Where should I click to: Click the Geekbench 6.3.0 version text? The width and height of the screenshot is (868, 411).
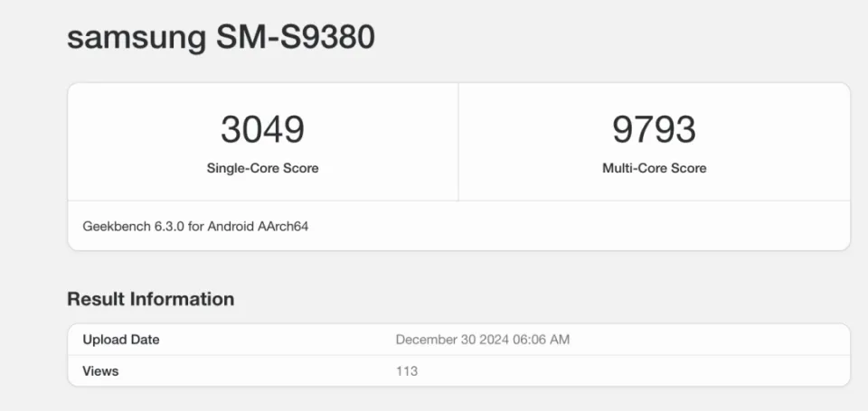(133, 226)
